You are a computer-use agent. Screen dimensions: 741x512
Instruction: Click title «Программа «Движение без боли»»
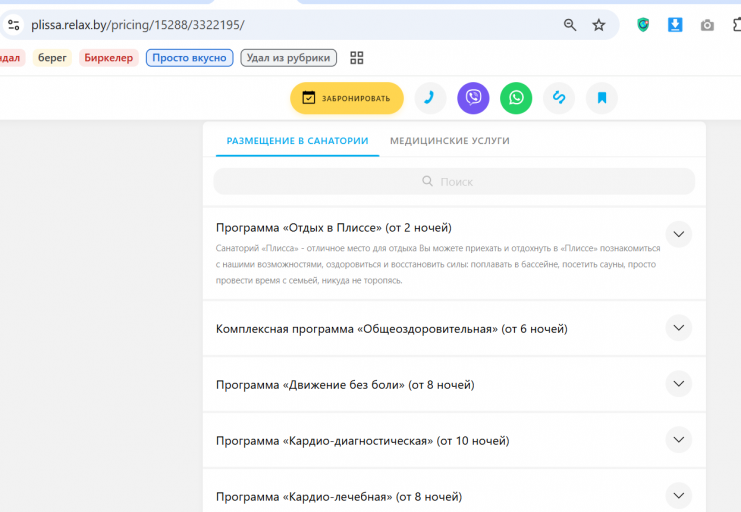click(310, 385)
